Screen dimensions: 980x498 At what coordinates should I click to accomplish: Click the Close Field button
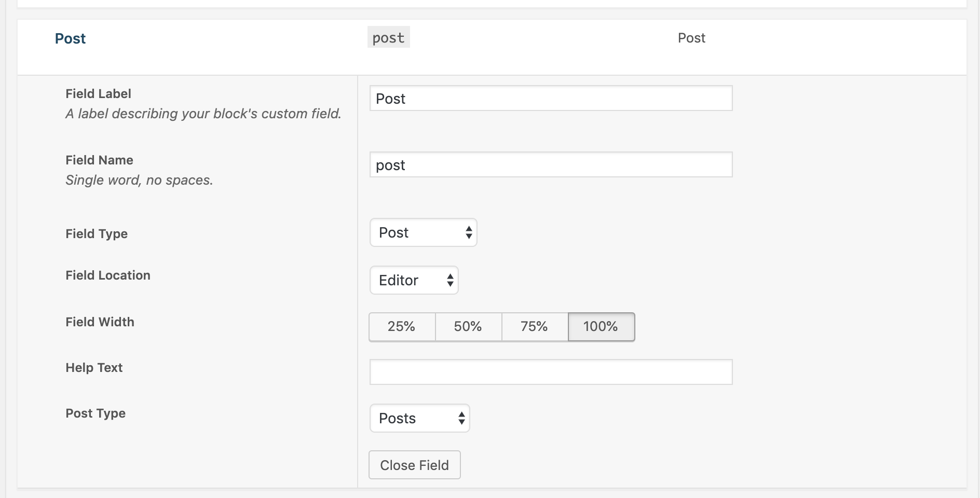pyautogui.click(x=414, y=465)
